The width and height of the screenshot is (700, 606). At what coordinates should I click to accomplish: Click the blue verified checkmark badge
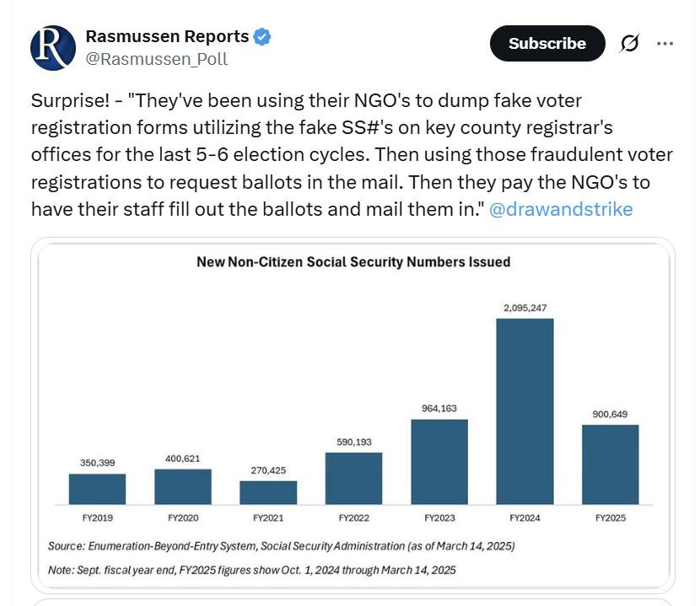click(263, 37)
